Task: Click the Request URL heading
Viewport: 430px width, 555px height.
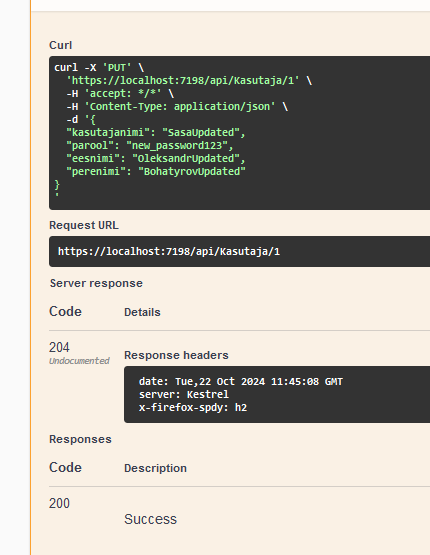Action: 84,225
